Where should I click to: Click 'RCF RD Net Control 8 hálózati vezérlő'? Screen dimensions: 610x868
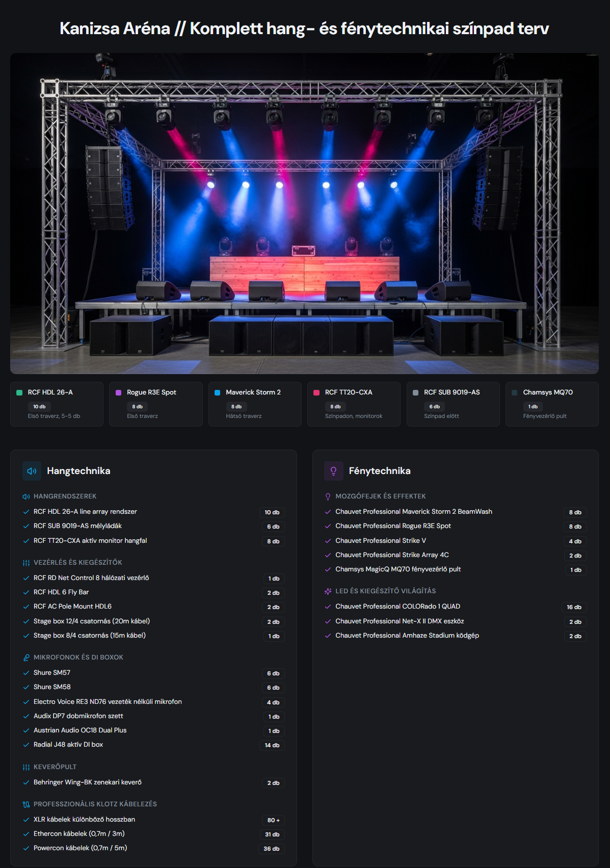pos(91,578)
